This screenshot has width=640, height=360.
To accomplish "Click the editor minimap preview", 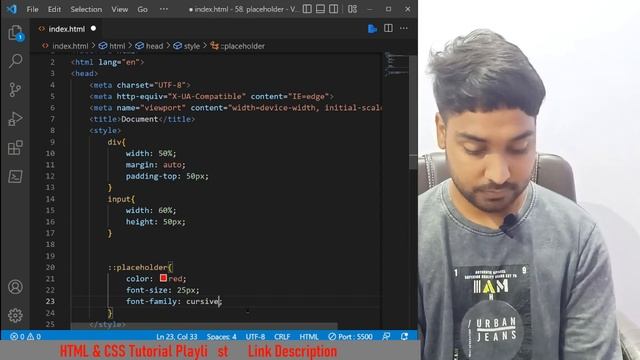I will pos(396,64).
